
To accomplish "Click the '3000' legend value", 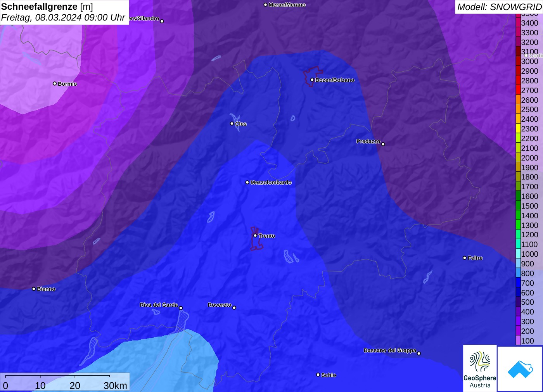I will pos(529,61).
